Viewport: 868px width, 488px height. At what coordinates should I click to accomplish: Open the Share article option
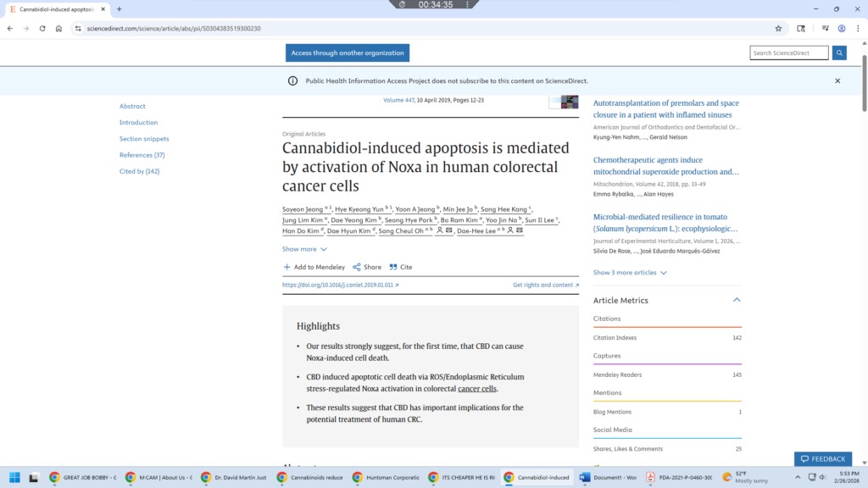pos(367,267)
